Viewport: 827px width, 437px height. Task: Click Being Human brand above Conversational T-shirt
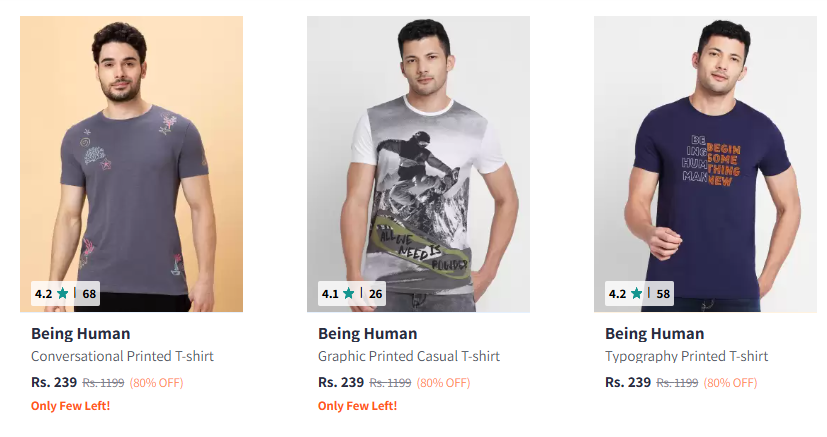coord(81,334)
